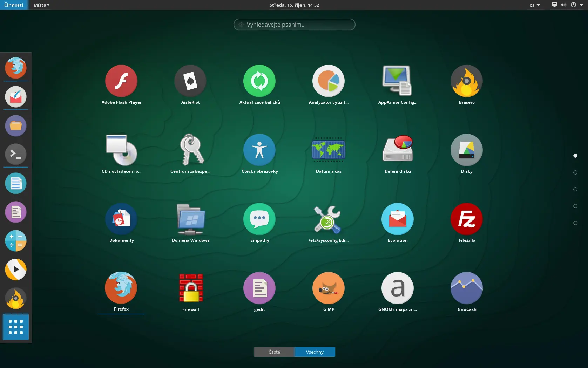This screenshot has height=368, width=588.
Task: Open AppArmor Configuration app
Action: click(398, 81)
